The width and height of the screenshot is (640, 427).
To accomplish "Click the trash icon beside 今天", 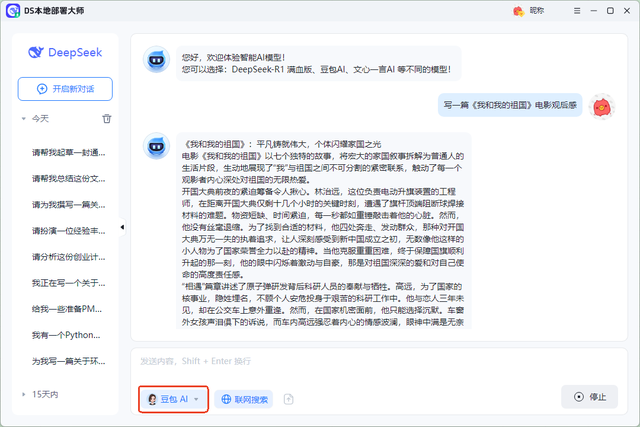I will [x=107, y=118].
